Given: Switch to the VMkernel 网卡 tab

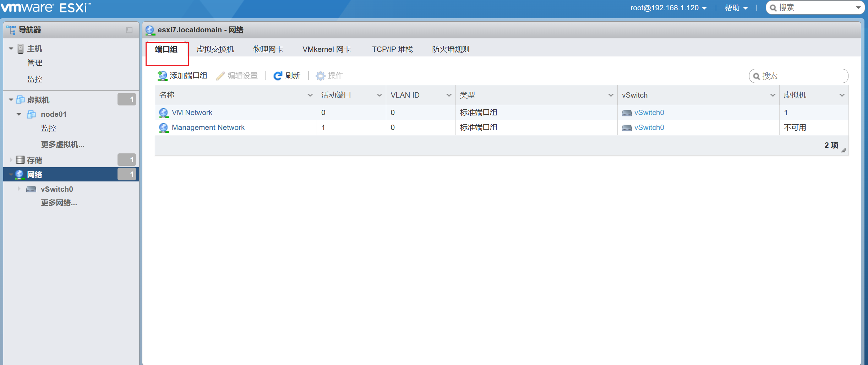Looking at the screenshot, I should click(x=327, y=49).
